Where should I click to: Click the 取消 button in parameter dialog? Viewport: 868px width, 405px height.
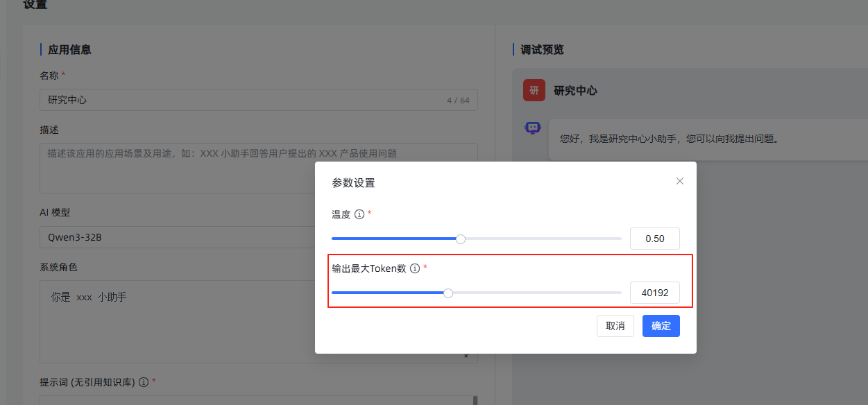pyautogui.click(x=615, y=326)
